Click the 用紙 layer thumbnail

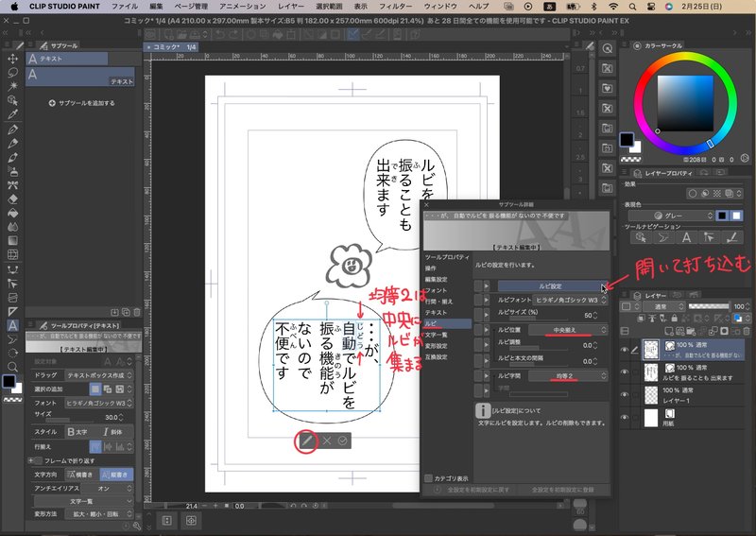651,418
